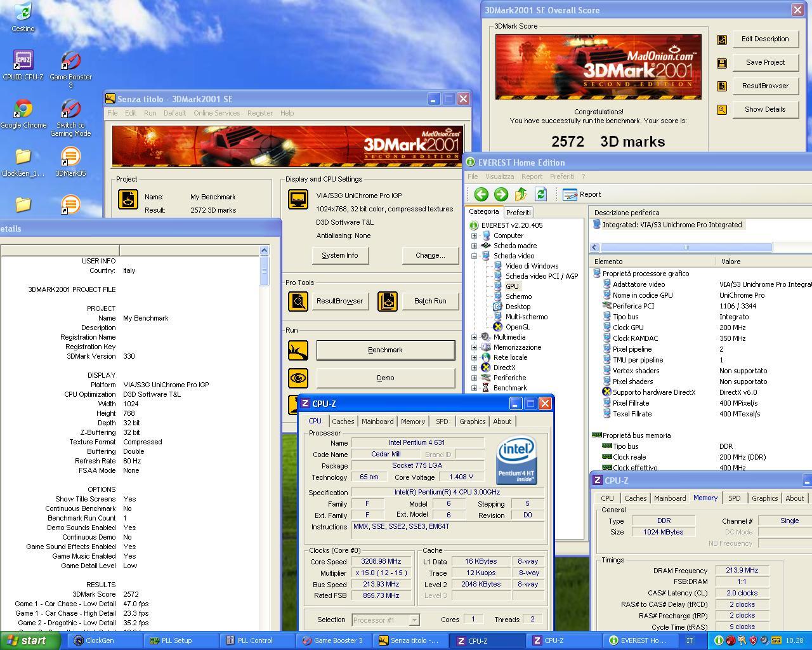
Task: Click the Save Project button
Action: click(x=765, y=62)
